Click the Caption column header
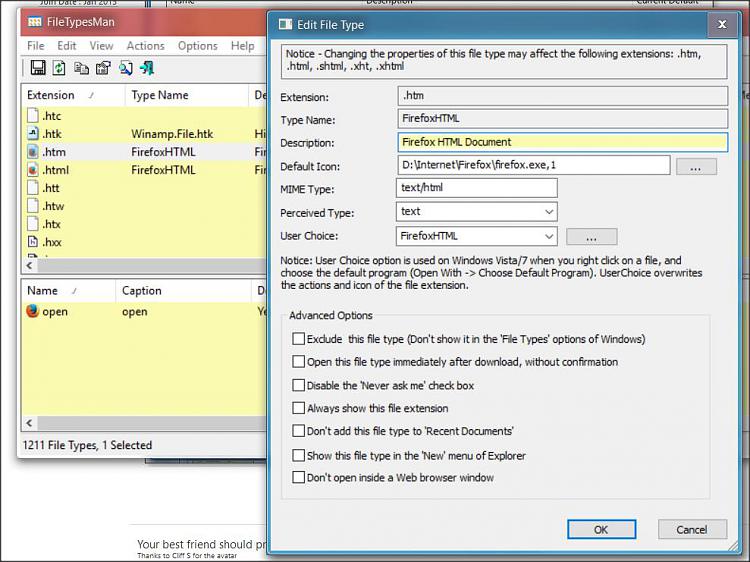The width and height of the screenshot is (750, 562). [x=183, y=291]
